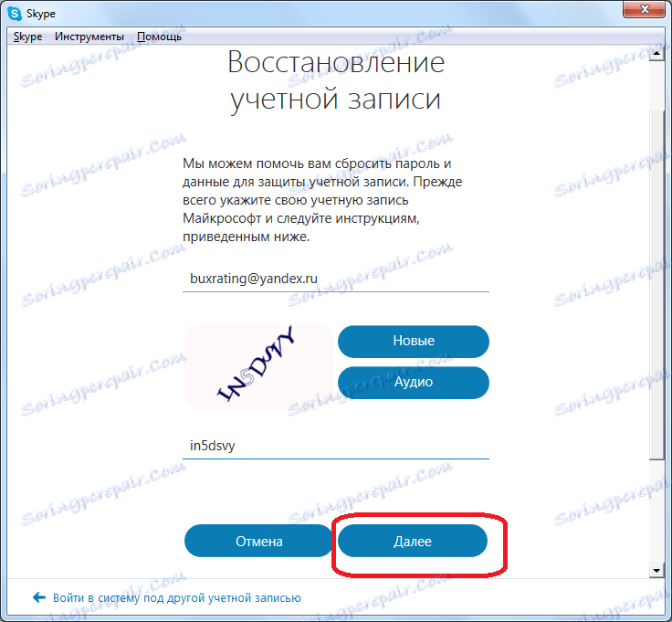
Task: Click the captcha image
Action: point(258,366)
